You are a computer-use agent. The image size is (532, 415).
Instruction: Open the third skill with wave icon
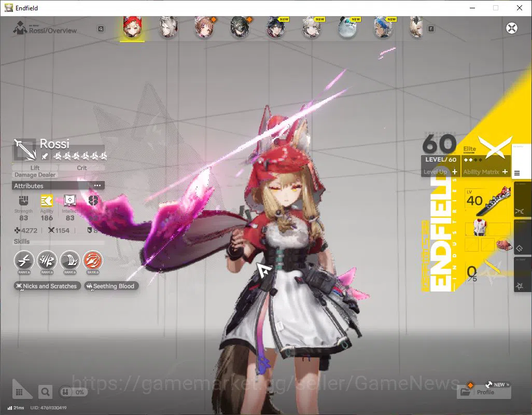click(x=70, y=260)
